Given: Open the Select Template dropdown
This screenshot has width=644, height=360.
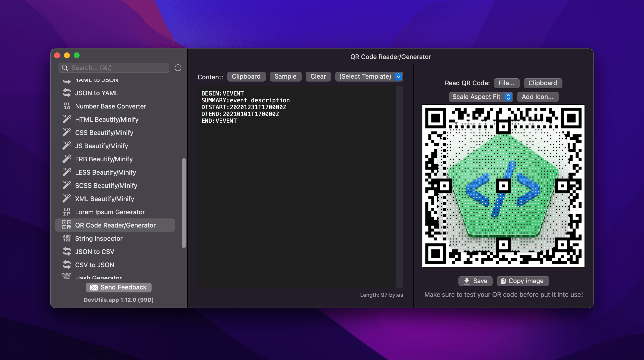Looking at the screenshot, I should [369, 76].
